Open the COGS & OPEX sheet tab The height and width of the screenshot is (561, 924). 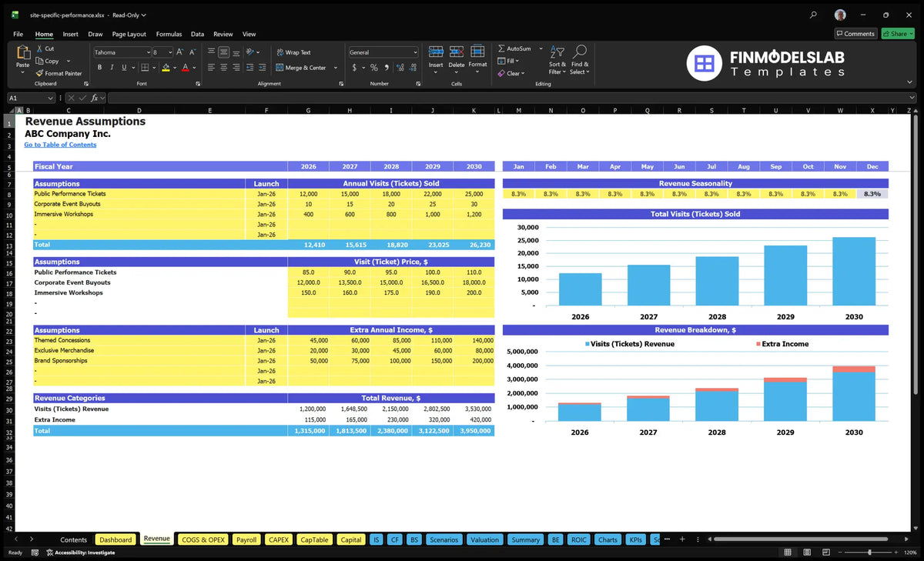[203, 539]
